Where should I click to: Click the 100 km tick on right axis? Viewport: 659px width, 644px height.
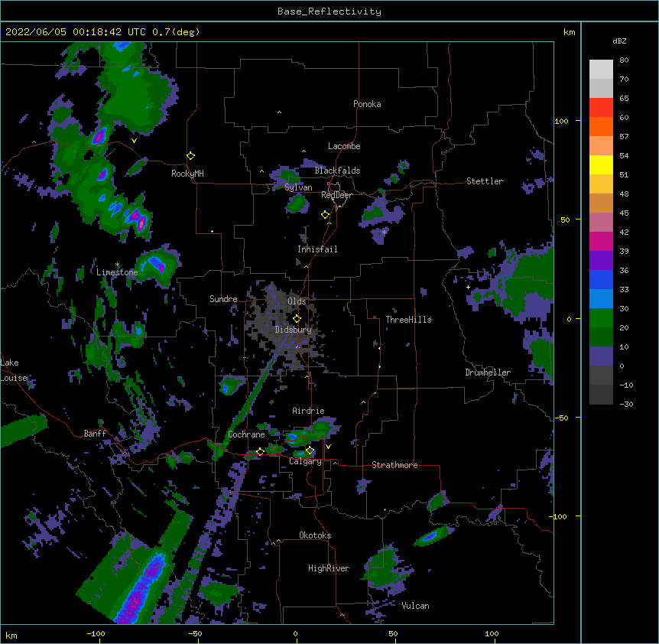[x=561, y=121]
